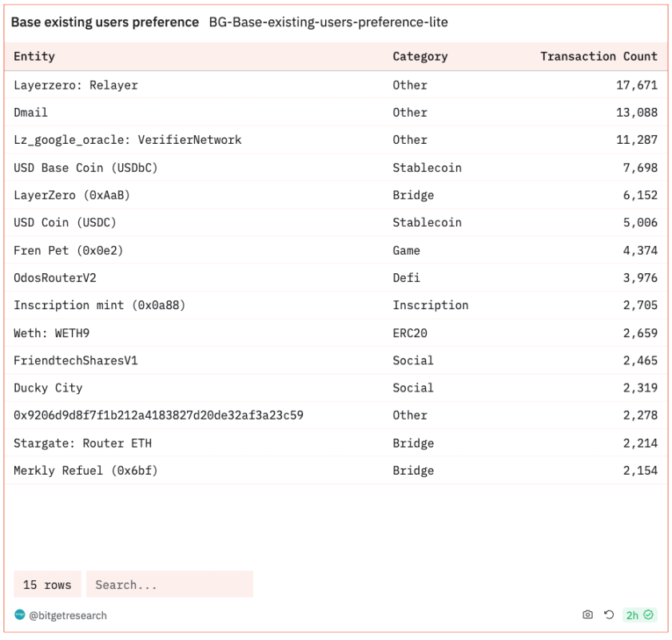
Task: Click the Base existing users preference title
Action: (x=105, y=22)
